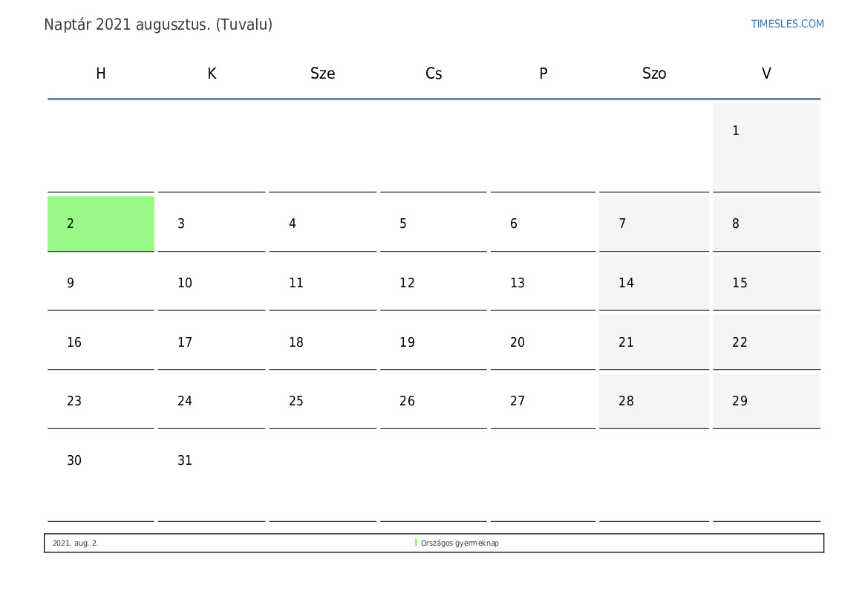Image resolution: width=868 pixels, height=614 pixels.
Task: Click the Szo (Saturday) column header
Action: coord(653,74)
